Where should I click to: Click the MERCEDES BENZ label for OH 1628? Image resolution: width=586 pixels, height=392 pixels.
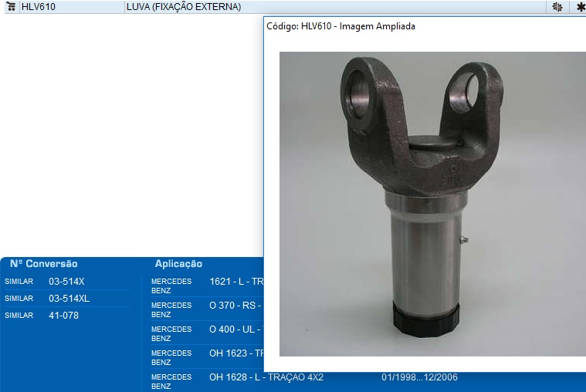pyautogui.click(x=171, y=381)
